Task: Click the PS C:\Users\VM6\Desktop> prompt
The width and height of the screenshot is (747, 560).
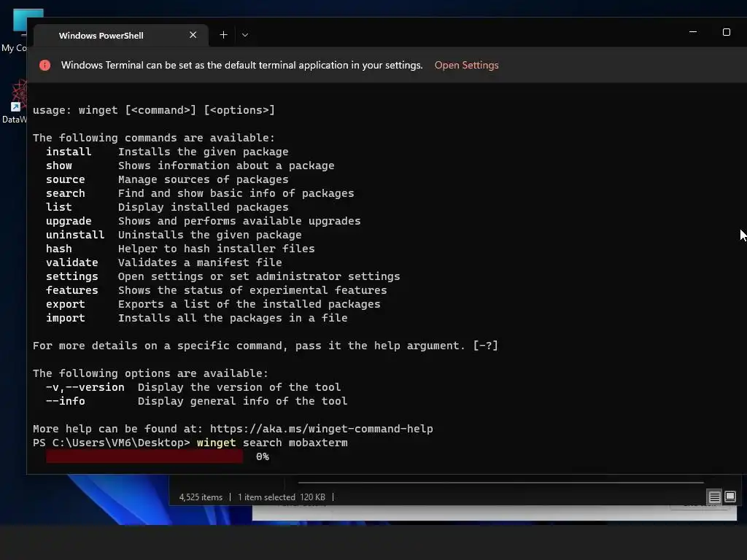Action: pyautogui.click(x=112, y=443)
